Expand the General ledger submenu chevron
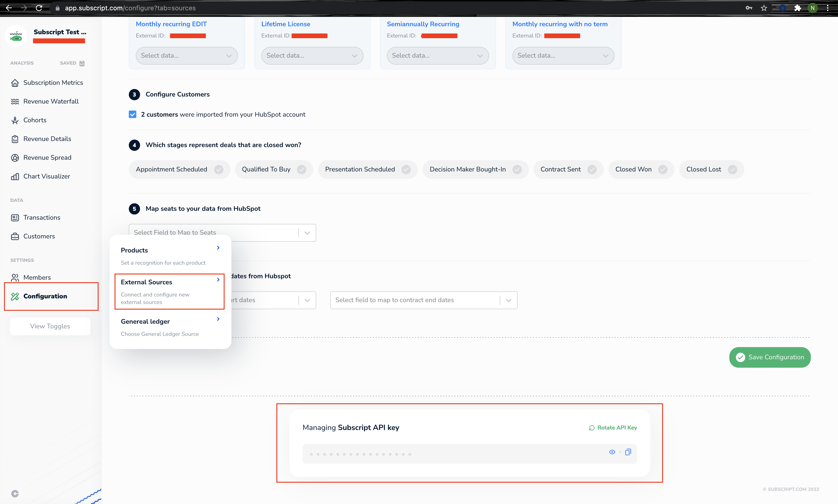Image resolution: width=838 pixels, height=504 pixels. (x=218, y=319)
